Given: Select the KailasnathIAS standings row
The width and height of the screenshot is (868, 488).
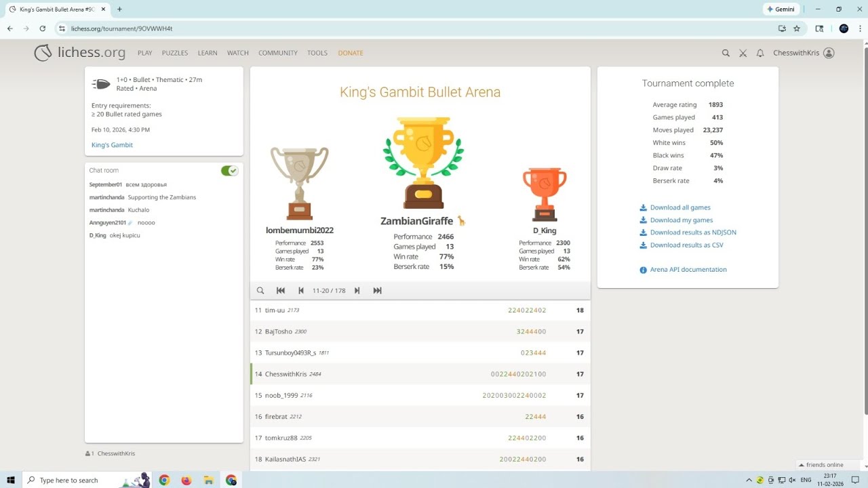Looking at the screenshot, I should pos(420,459).
